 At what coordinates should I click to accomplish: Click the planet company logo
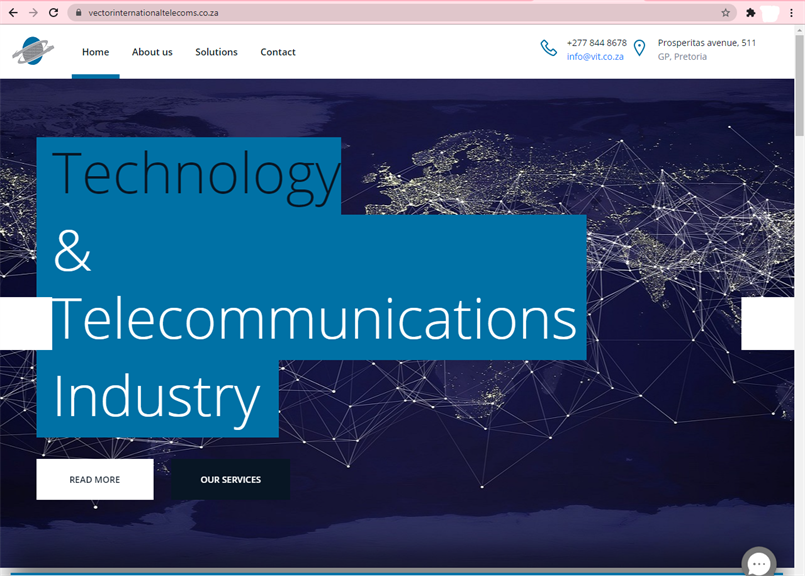pyautogui.click(x=33, y=51)
